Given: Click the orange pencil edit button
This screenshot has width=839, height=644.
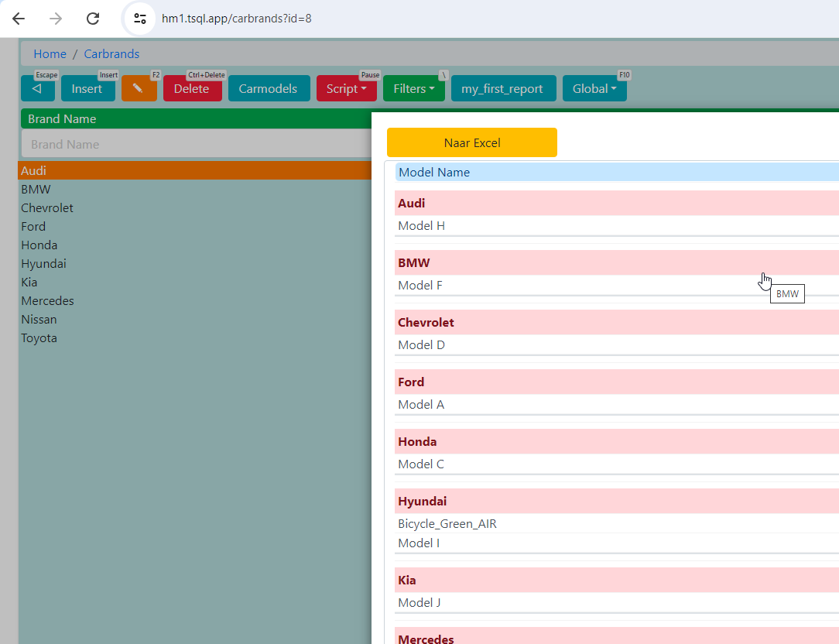Looking at the screenshot, I should (x=139, y=88).
